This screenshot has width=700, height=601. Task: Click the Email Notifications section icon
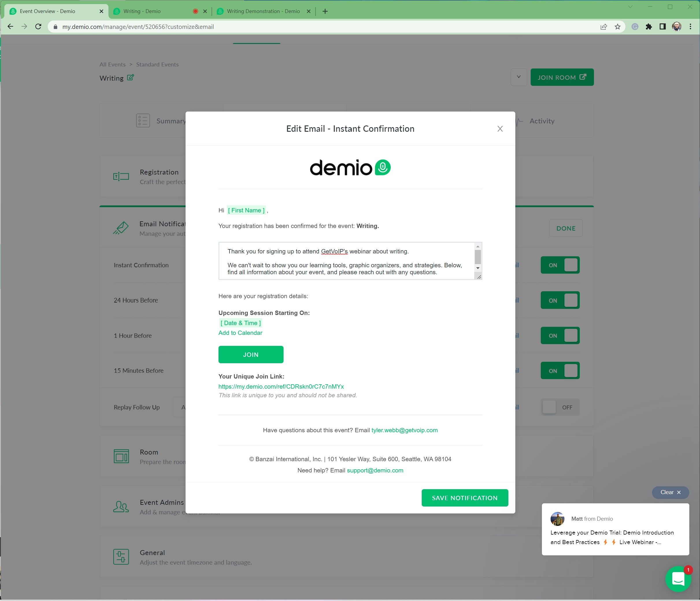121,228
